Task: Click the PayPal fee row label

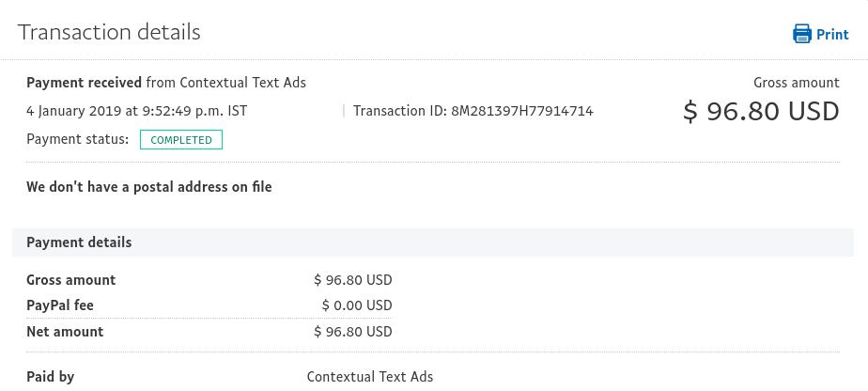Action: coord(60,305)
